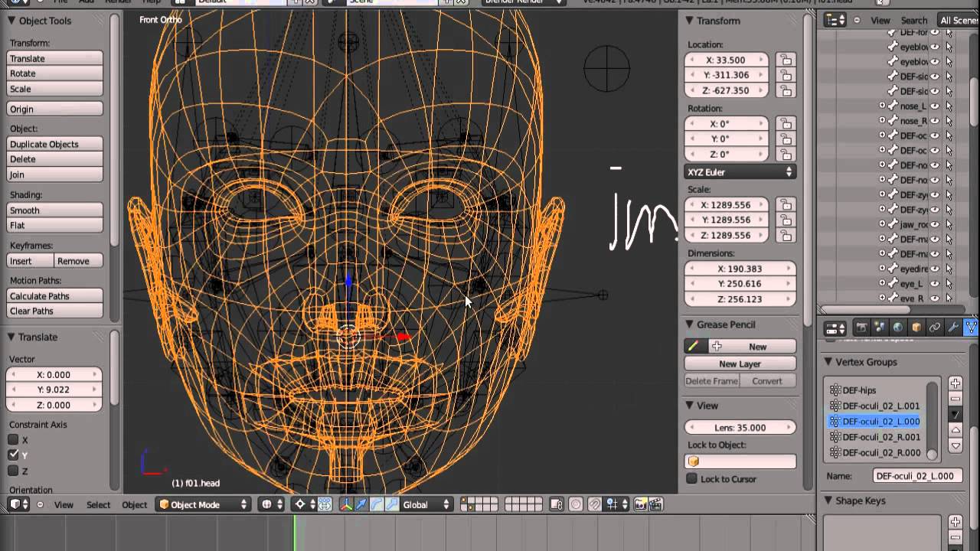Open the Select menu in 3D view header
The image size is (980, 551).
98,504
